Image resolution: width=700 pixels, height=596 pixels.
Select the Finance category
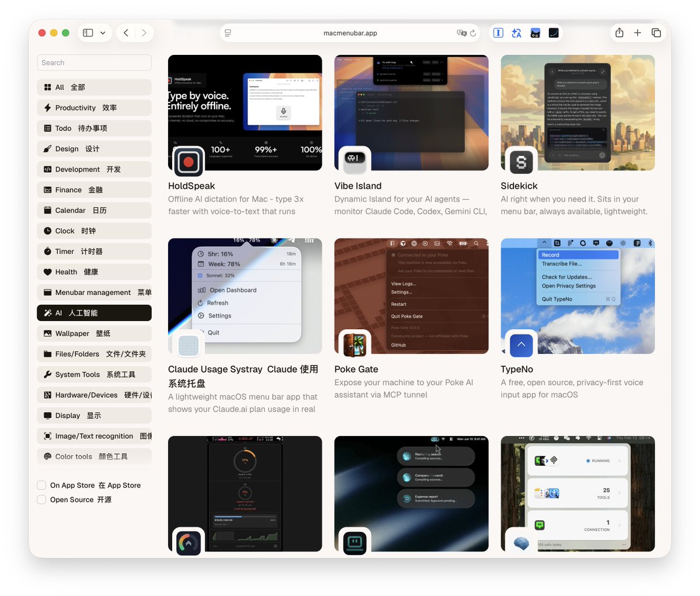(x=94, y=190)
